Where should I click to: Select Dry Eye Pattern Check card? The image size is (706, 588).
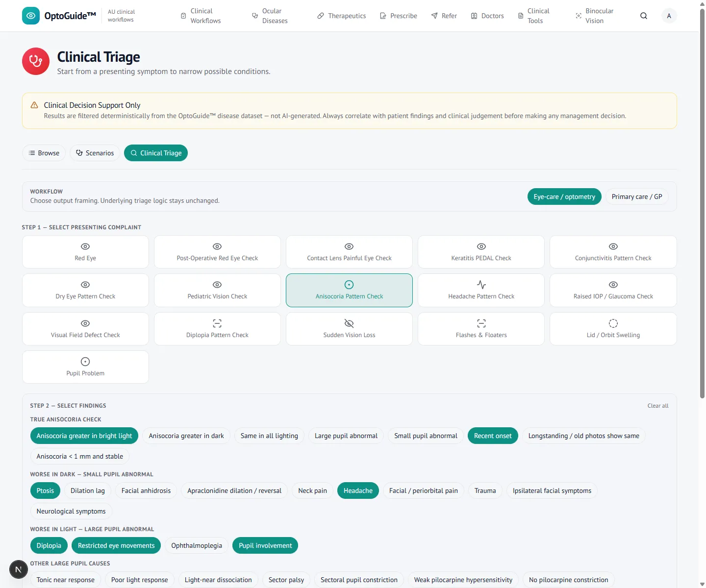tap(85, 290)
